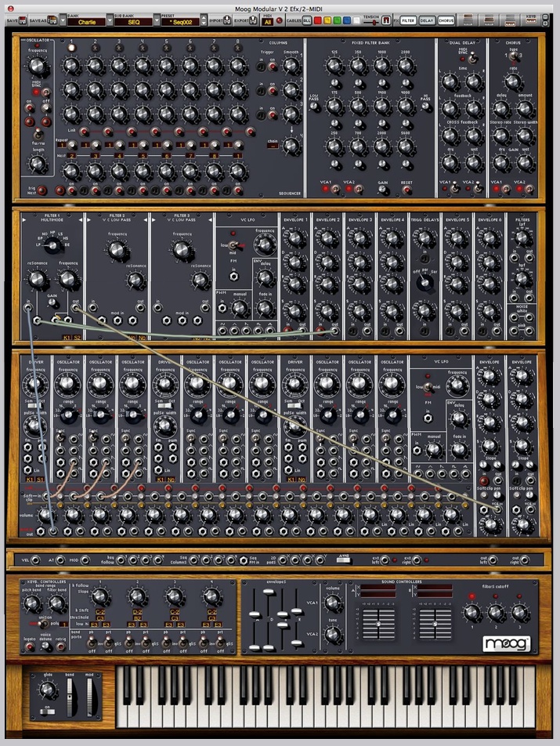Screen dimensions: 560x746
Task: Toggle the Dual Delay MIDI sync switch
Action: pos(473,59)
